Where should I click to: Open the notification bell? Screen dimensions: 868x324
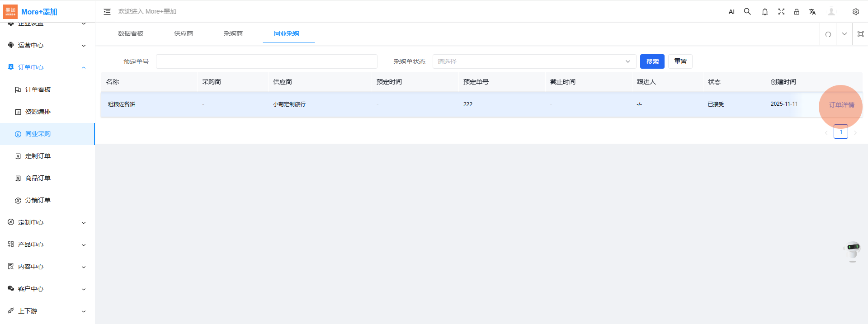(765, 12)
